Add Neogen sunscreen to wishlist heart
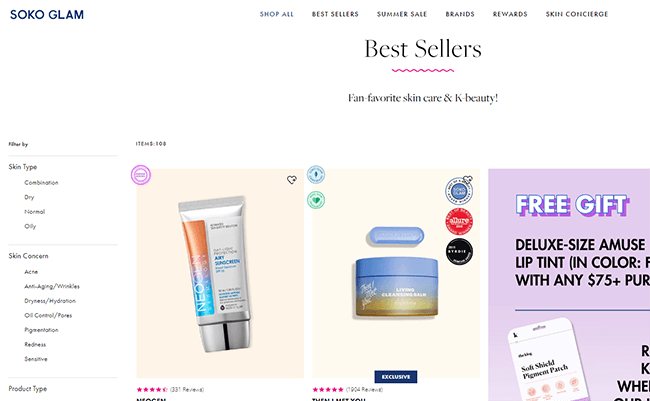Screen dimensions: 650x401 click(x=292, y=180)
